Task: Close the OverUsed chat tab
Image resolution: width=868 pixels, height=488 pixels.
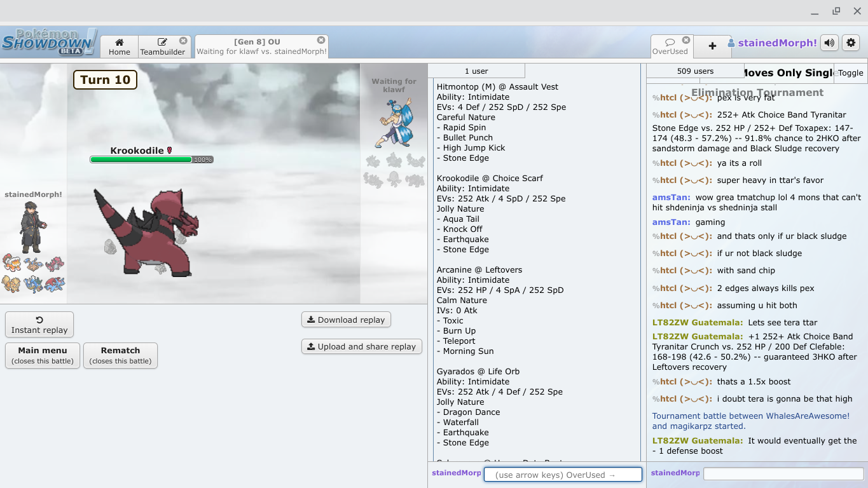Action: coord(686,40)
